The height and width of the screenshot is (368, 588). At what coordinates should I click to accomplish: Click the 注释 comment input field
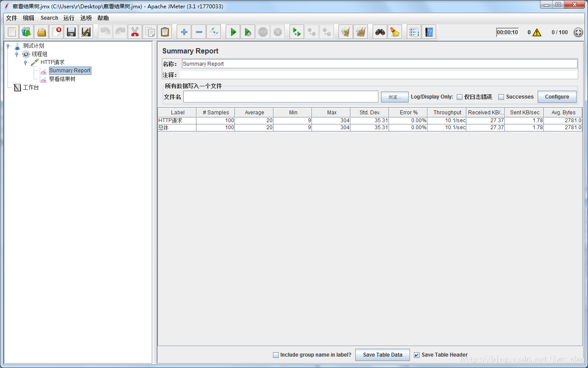click(378, 75)
